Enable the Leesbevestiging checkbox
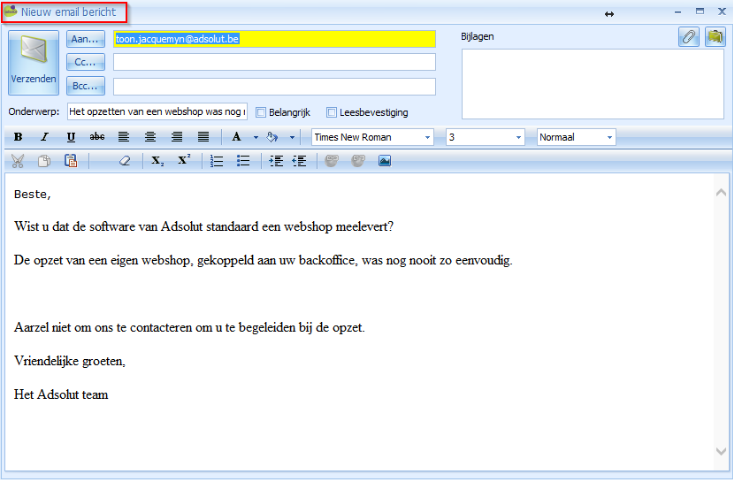Viewport: 733px width, 480px height. tap(331, 112)
